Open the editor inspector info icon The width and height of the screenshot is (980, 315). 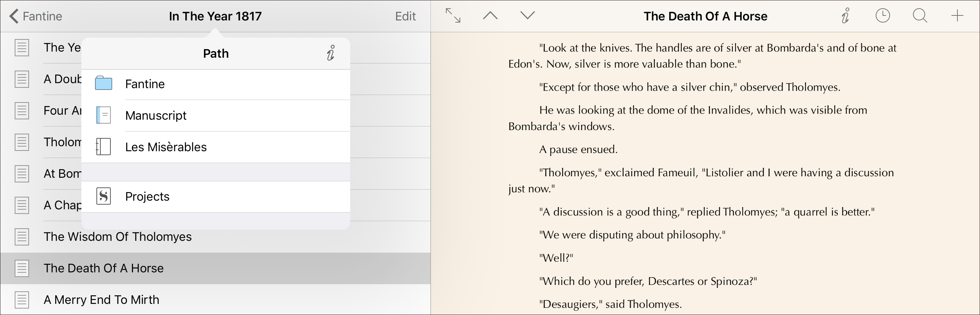pyautogui.click(x=845, y=16)
